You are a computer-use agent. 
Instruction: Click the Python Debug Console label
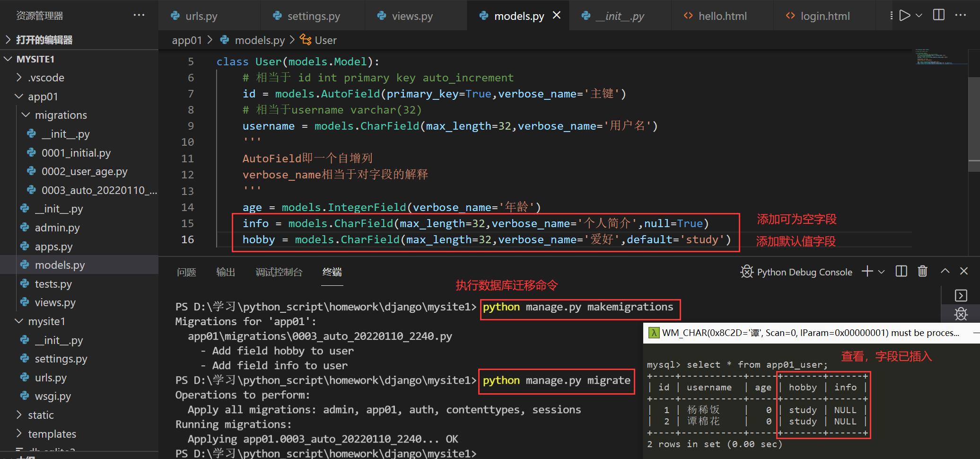coord(805,272)
